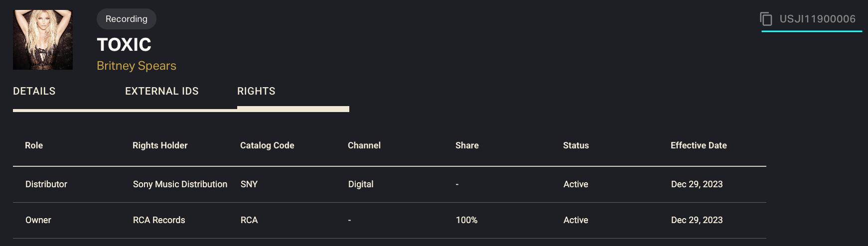
Task: Switch to the External IDs tab
Action: tap(162, 91)
